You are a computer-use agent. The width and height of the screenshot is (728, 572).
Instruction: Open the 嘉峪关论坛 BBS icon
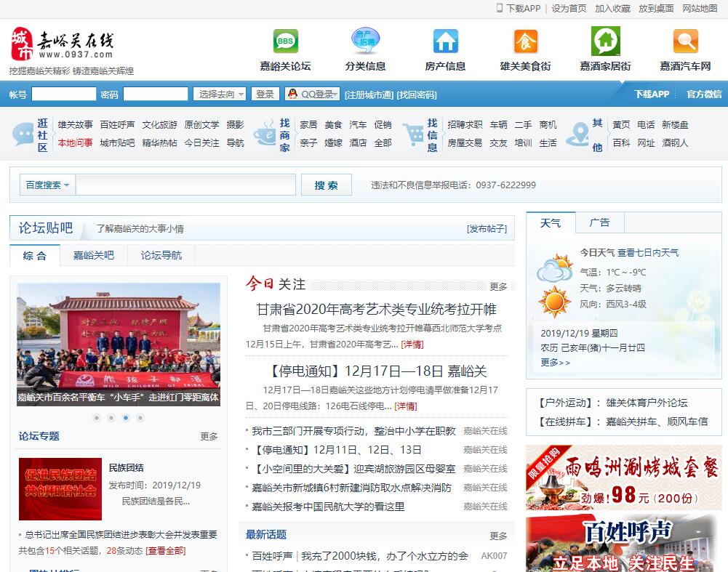(x=285, y=41)
